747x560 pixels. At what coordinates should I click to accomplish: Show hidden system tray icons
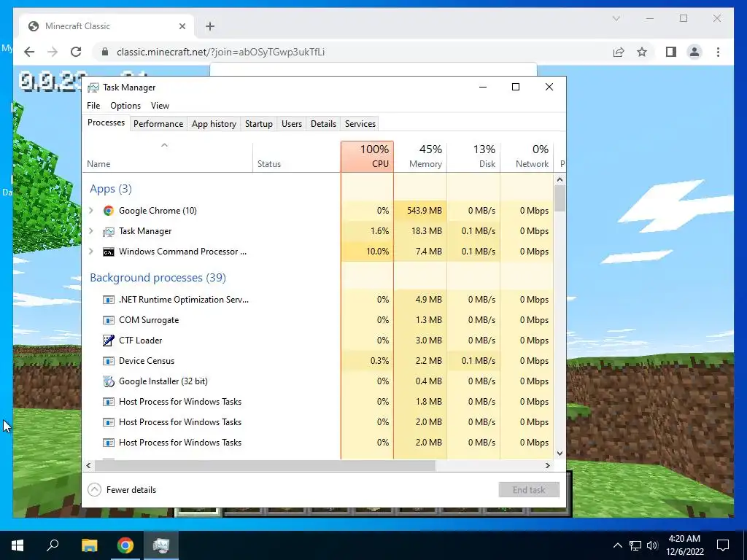(x=617, y=545)
